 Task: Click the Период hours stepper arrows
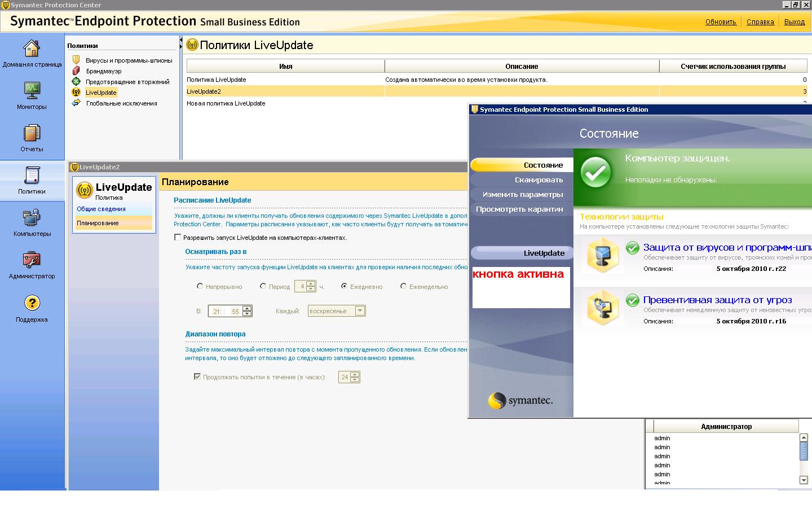coord(311,286)
